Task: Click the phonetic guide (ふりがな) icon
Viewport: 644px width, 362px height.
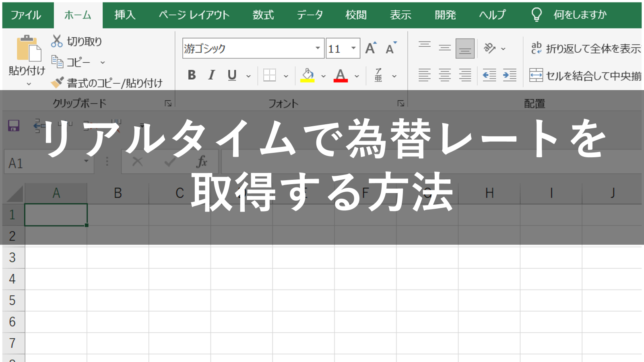Action: tap(378, 75)
